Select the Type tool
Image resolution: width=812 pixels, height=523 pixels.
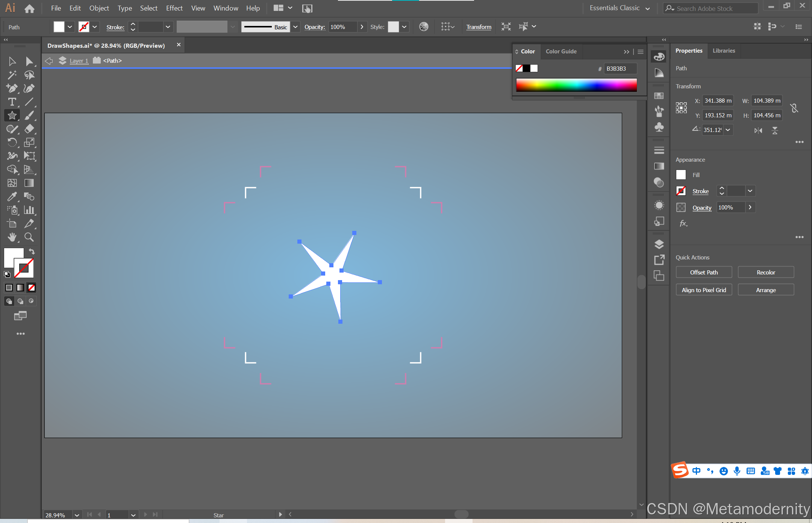[x=12, y=102]
